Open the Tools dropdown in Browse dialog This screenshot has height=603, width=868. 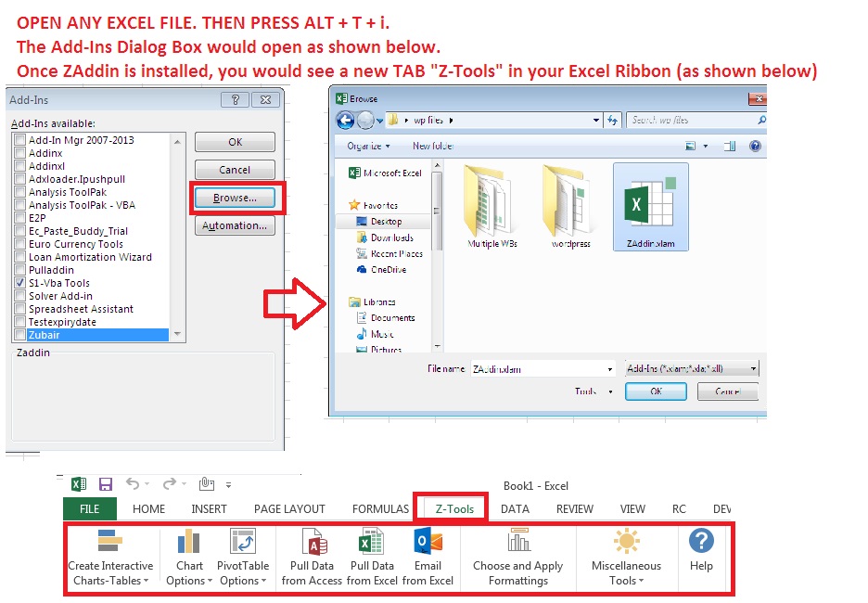(594, 391)
